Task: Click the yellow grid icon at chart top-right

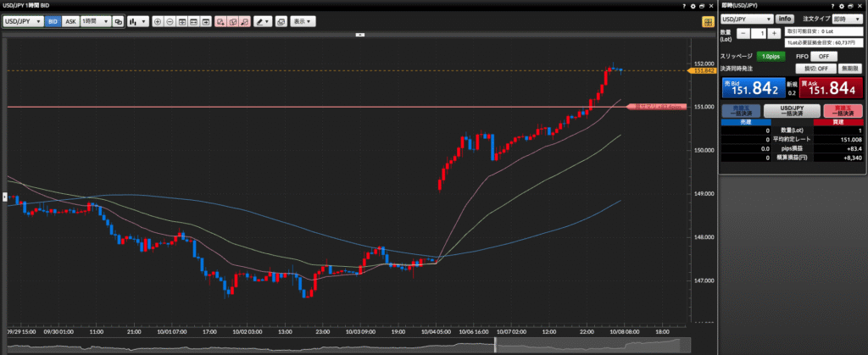Action: pyautogui.click(x=706, y=21)
